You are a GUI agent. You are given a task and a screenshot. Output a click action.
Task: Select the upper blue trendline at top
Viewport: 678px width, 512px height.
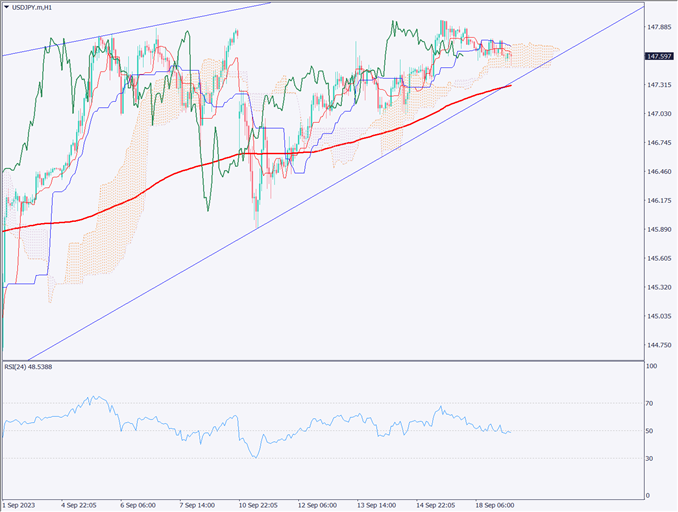150,30
